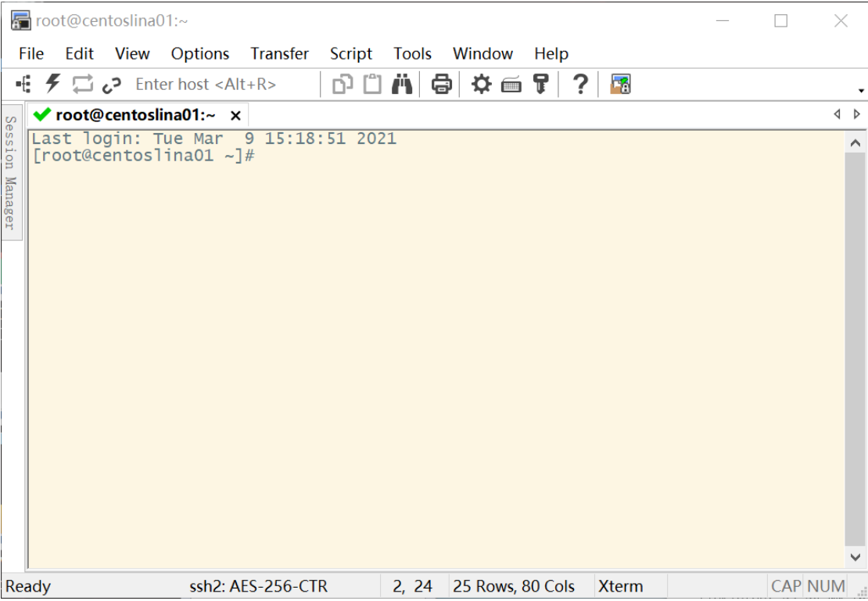Click the NUM indicator in status bar

[826, 586]
